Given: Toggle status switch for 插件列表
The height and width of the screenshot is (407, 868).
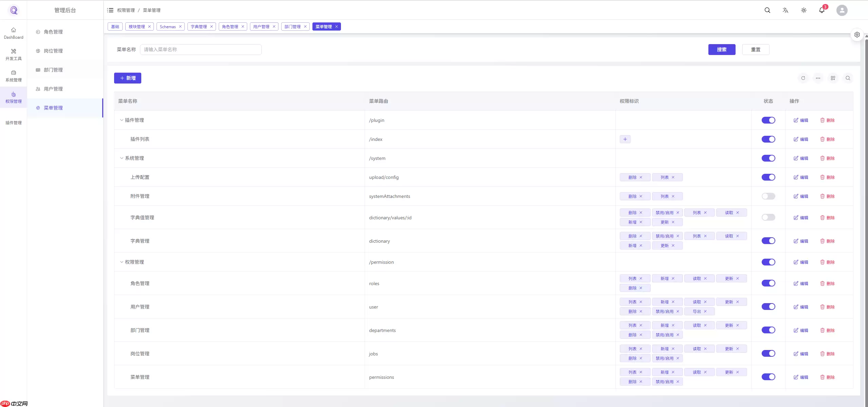Looking at the screenshot, I should click(x=768, y=139).
